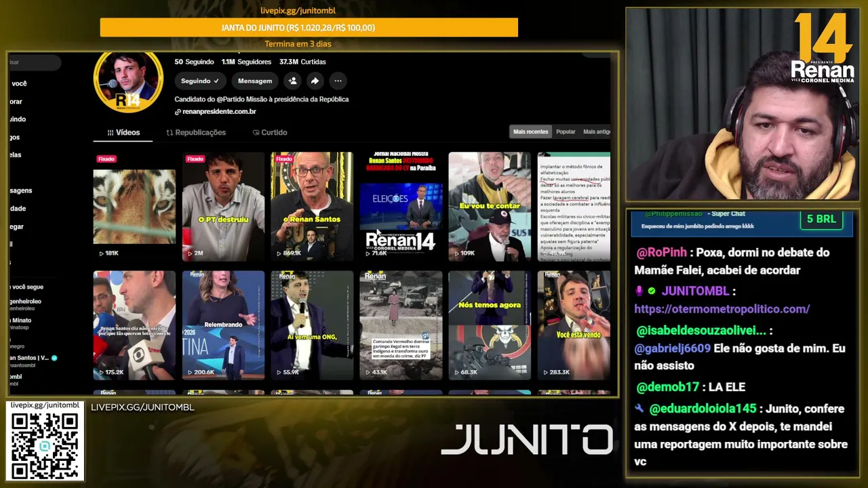Image resolution: width=868 pixels, height=488 pixels.
Task: Click the 50 Seguindo count
Action: 194,62
